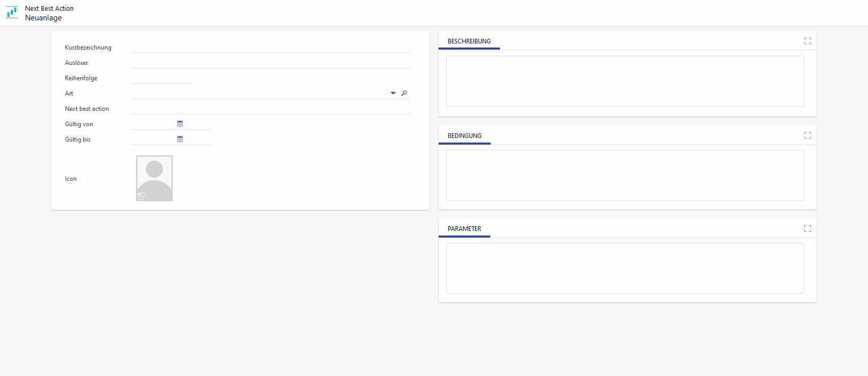The width and height of the screenshot is (868, 376).
Task: Expand the Art dropdown arrow
Action: 393,93
